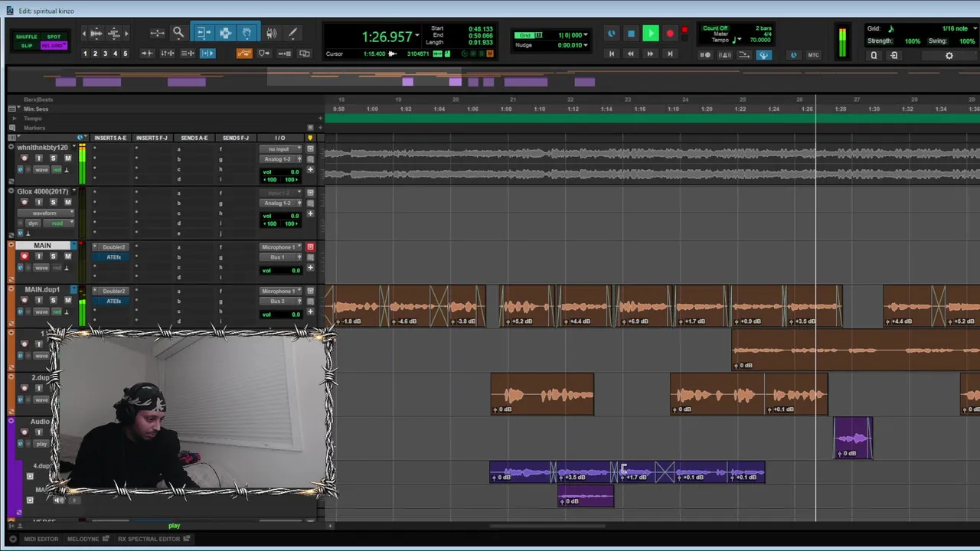
Task: Mute the MAIN track
Action: [67, 256]
